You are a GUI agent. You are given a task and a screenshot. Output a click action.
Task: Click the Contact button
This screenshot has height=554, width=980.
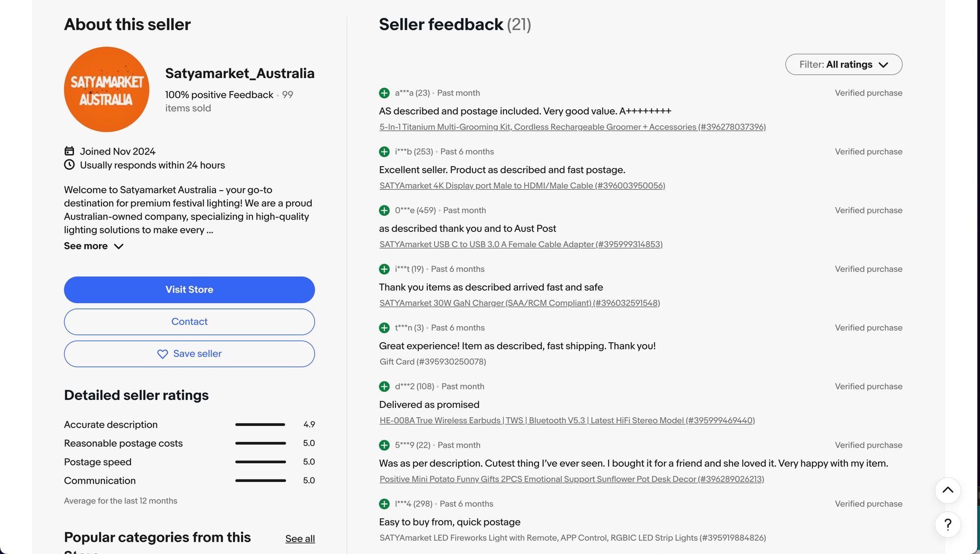[x=189, y=322]
